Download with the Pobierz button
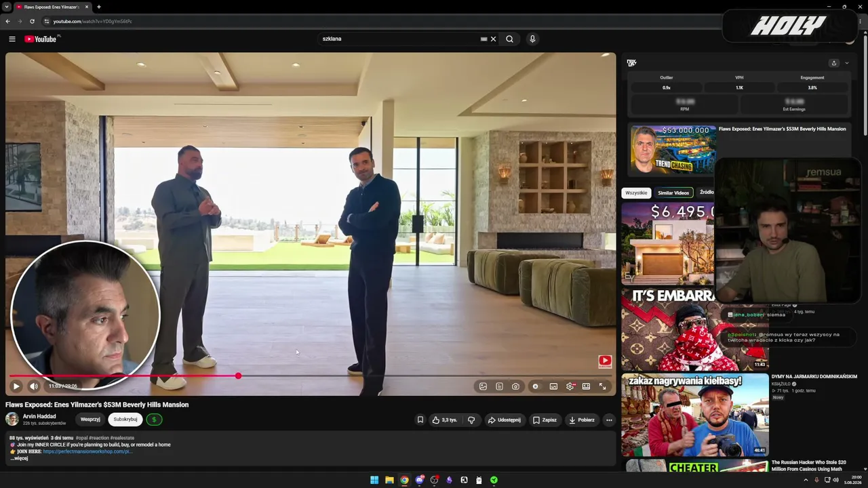The height and width of the screenshot is (488, 868). pos(581,420)
